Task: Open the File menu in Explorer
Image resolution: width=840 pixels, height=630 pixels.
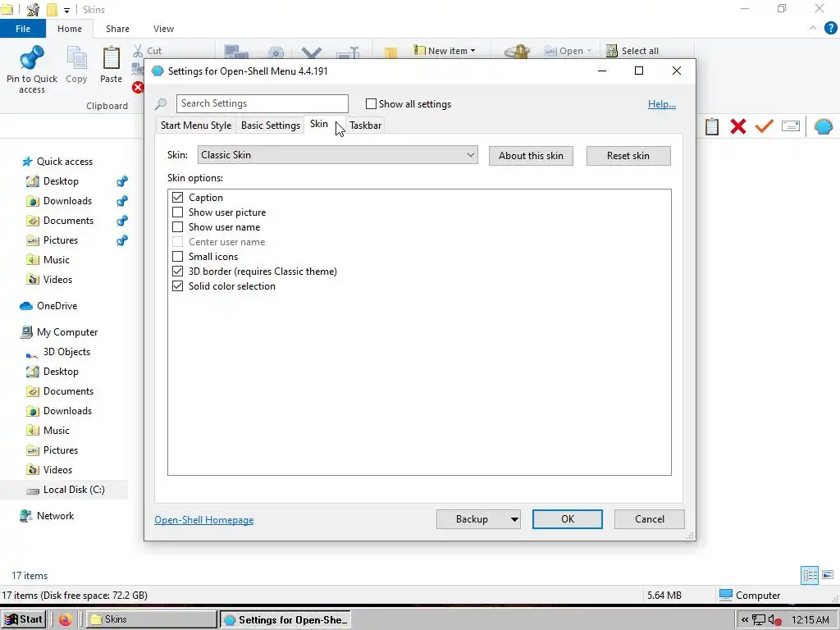Action: point(22,29)
